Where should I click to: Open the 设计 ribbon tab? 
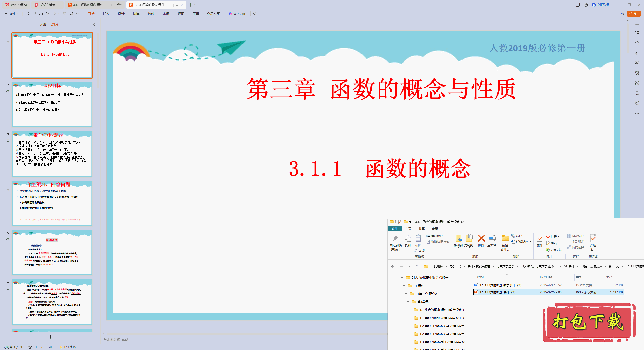121,14
